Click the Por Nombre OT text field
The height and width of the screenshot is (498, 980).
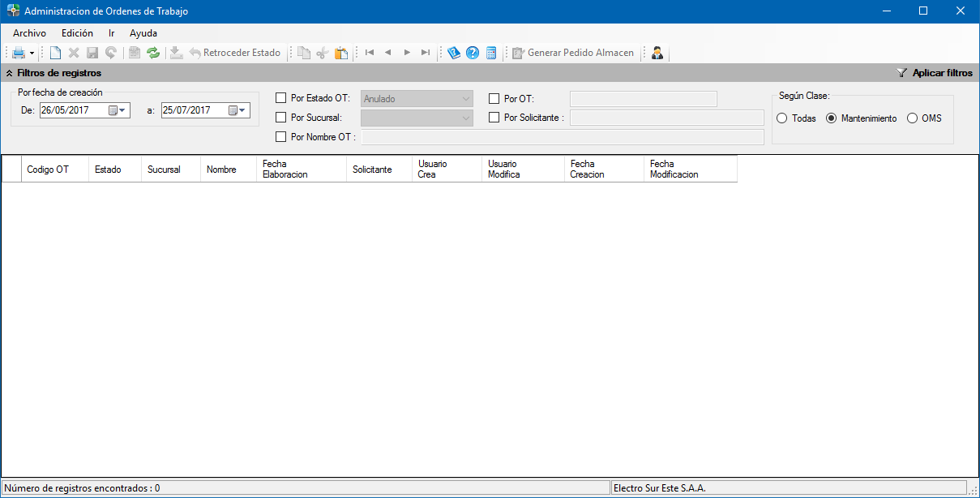tap(563, 137)
